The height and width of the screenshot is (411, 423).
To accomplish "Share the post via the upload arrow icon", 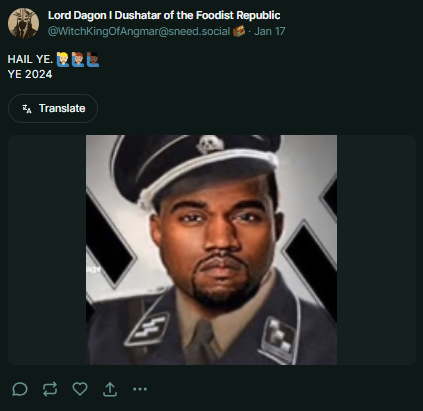I will pos(110,389).
